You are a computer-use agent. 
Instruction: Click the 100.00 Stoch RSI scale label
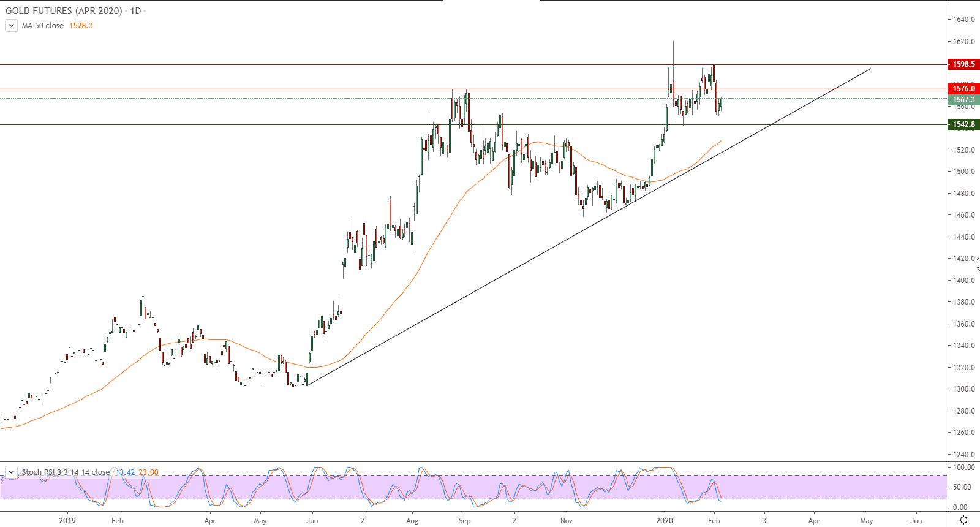[x=964, y=468]
